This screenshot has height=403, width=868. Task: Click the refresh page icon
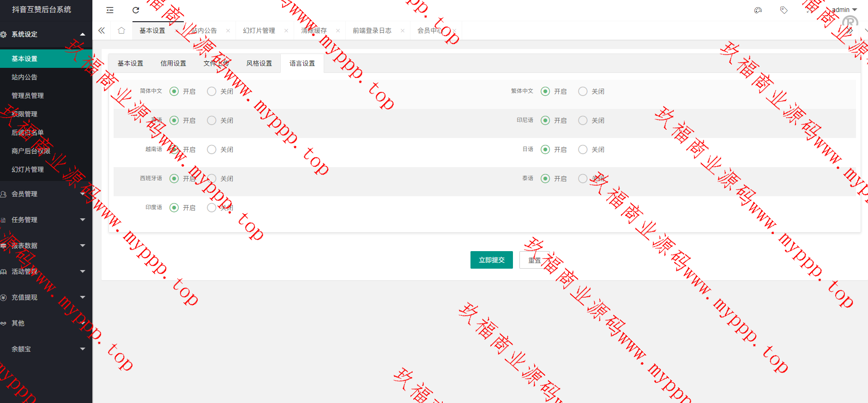coord(136,10)
